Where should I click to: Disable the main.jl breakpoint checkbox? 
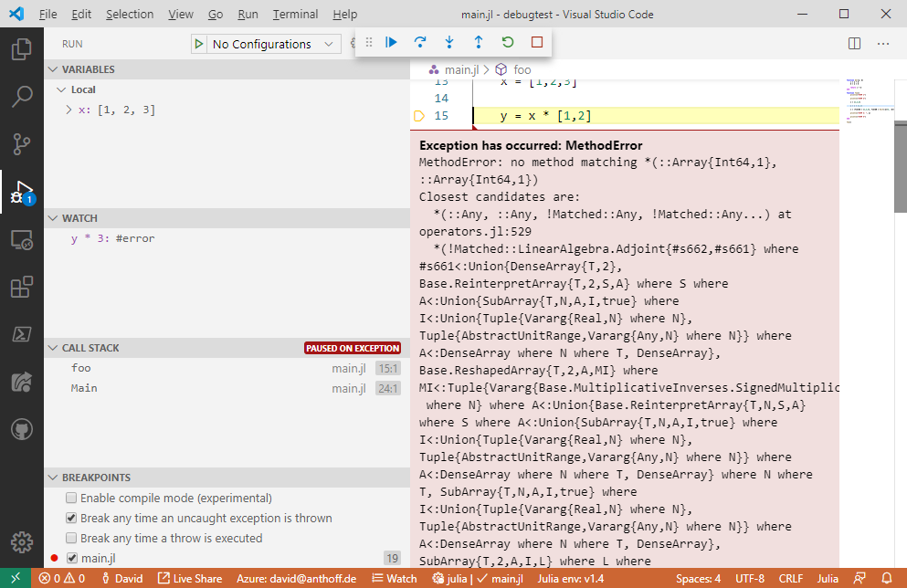70,558
